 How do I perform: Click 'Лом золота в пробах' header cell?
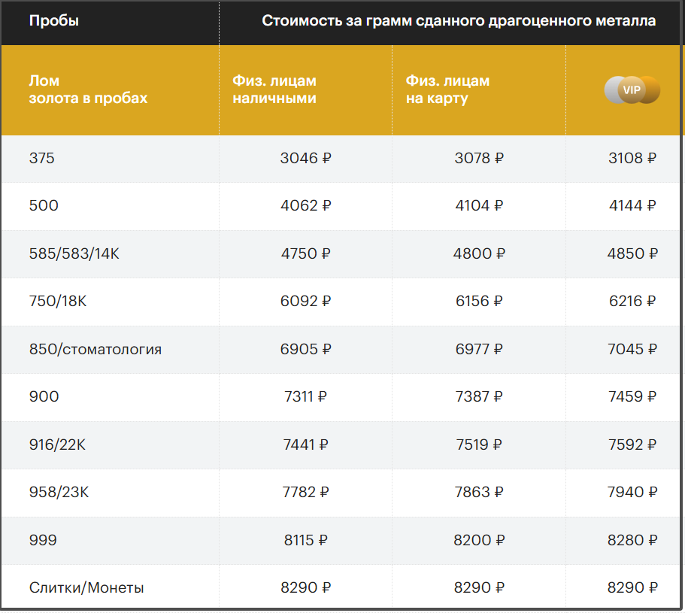click(88, 90)
